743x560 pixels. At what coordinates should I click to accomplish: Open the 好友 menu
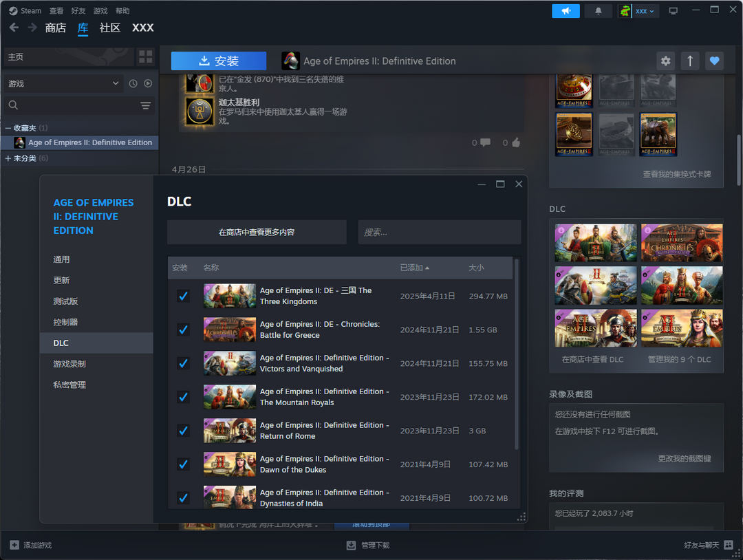coord(78,10)
